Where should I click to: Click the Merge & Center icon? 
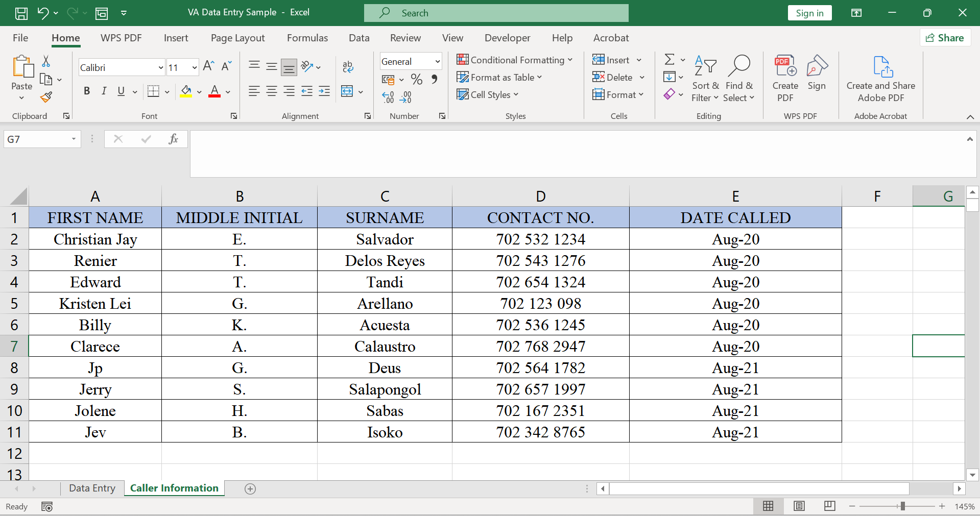347,91
